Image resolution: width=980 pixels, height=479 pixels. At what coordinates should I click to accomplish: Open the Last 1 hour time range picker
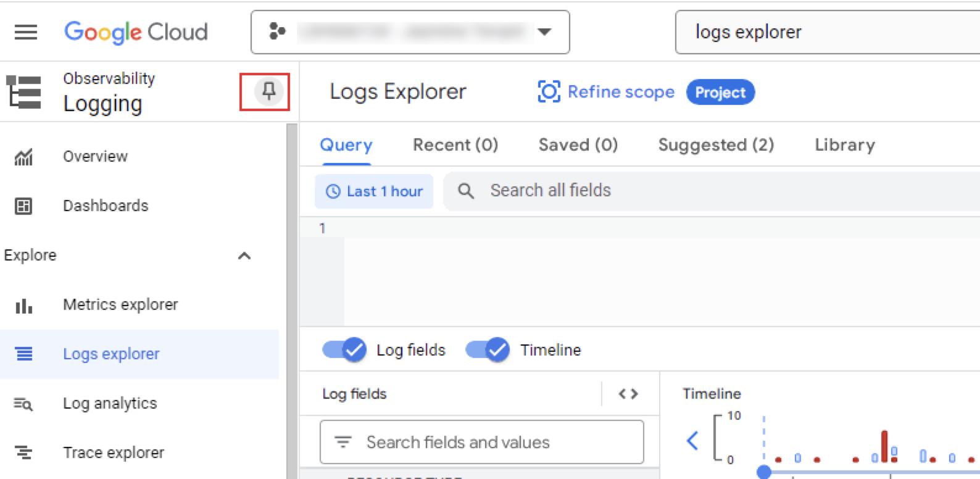point(374,191)
